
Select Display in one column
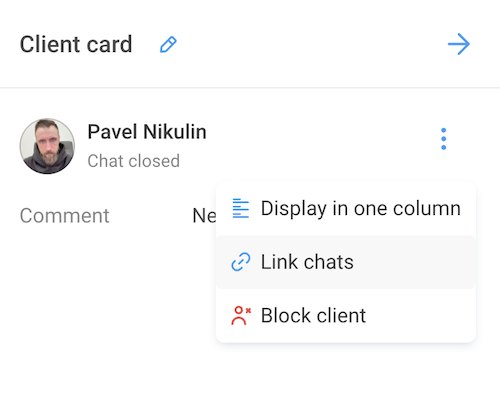pyautogui.click(x=346, y=209)
